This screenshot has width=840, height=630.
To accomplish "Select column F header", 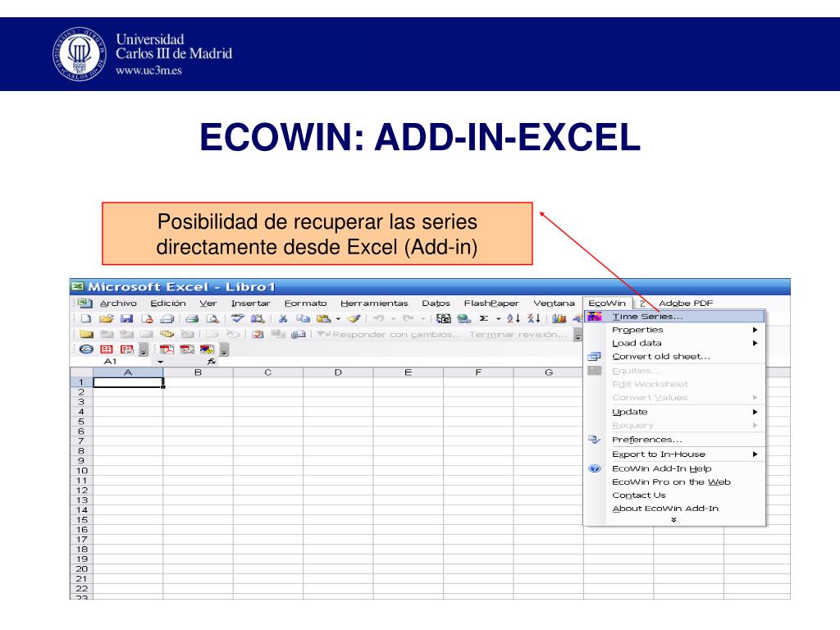I will 478,372.
